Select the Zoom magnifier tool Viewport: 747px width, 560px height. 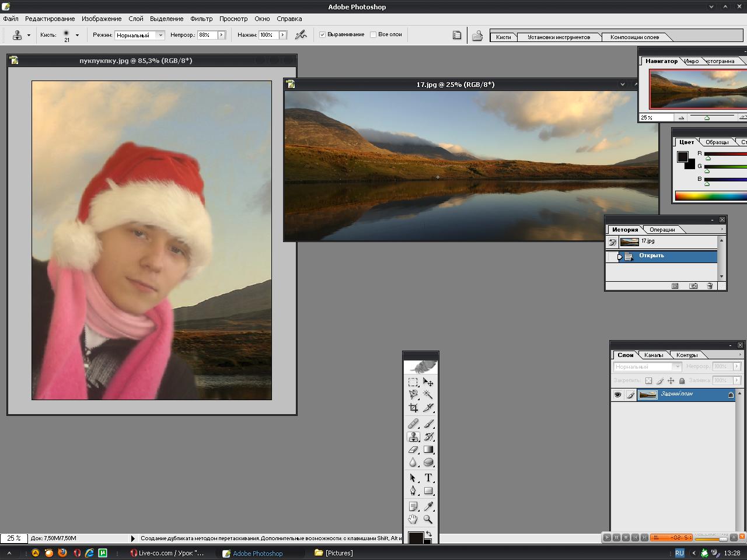(428, 519)
